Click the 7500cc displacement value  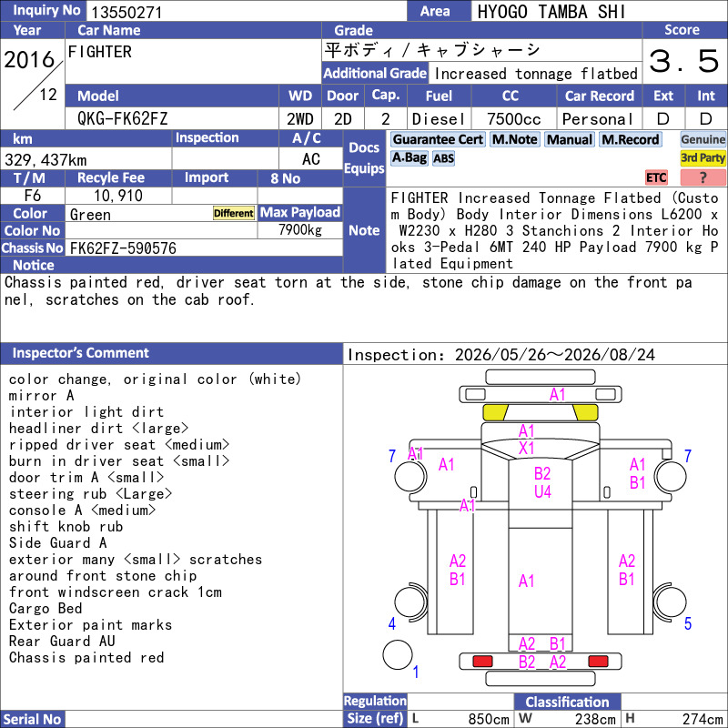513,119
